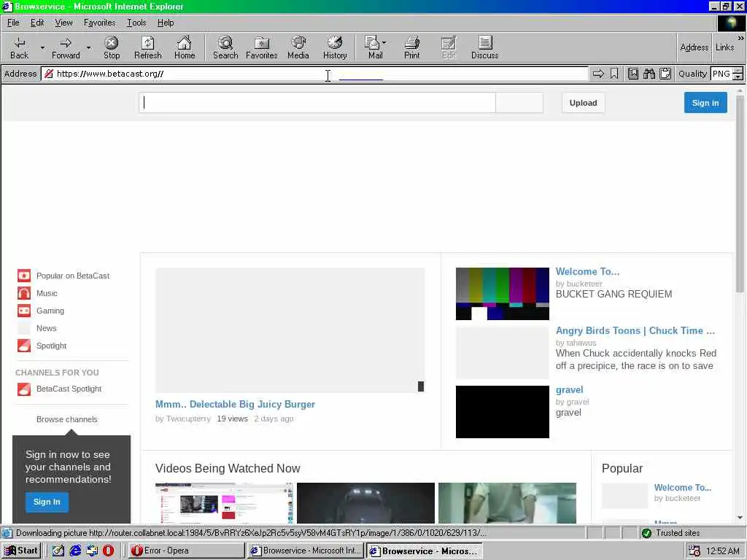The height and width of the screenshot is (560, 747).
Task: Click the Go arrow beside the address field
Action: tap(598, 74)
